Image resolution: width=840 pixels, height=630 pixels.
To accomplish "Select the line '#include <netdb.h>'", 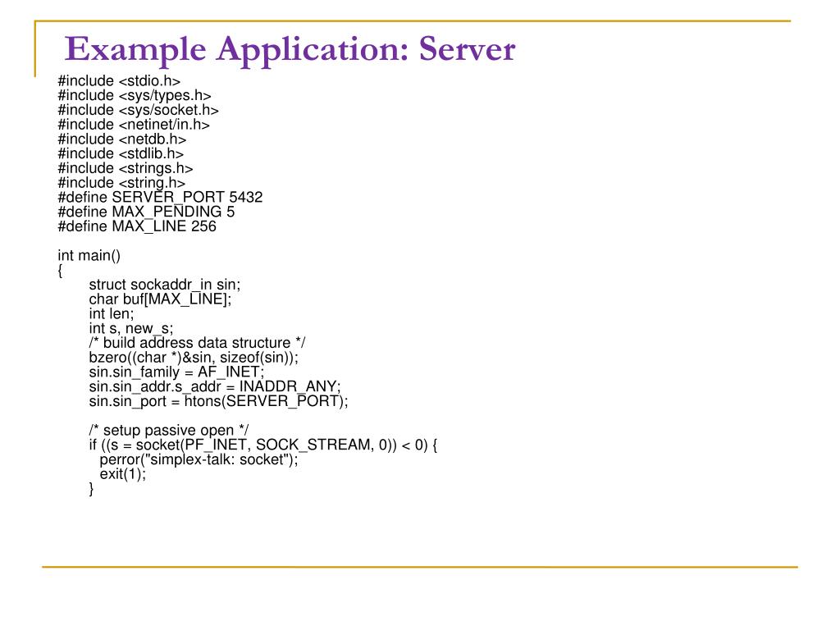I will [x=122, y=139].
